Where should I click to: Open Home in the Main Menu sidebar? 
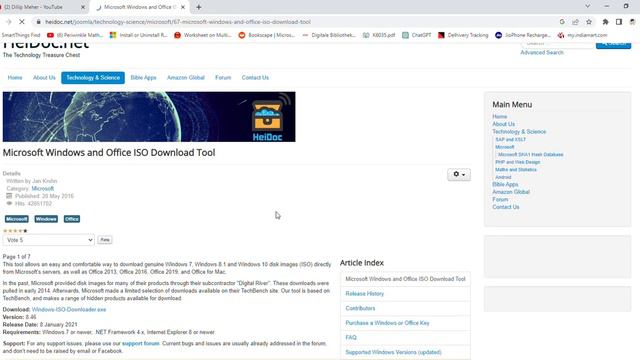click(500, 117)
